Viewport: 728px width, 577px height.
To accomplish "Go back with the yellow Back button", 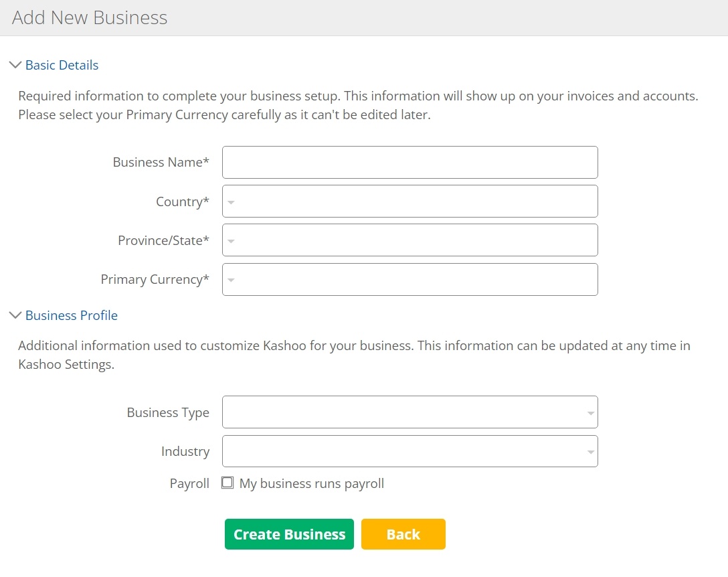I will 403,534.
